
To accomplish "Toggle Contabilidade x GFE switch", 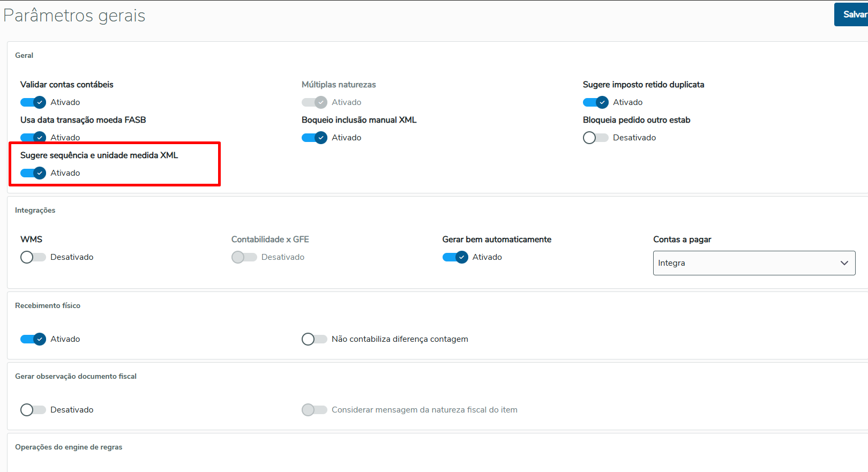I will [244, 257].
